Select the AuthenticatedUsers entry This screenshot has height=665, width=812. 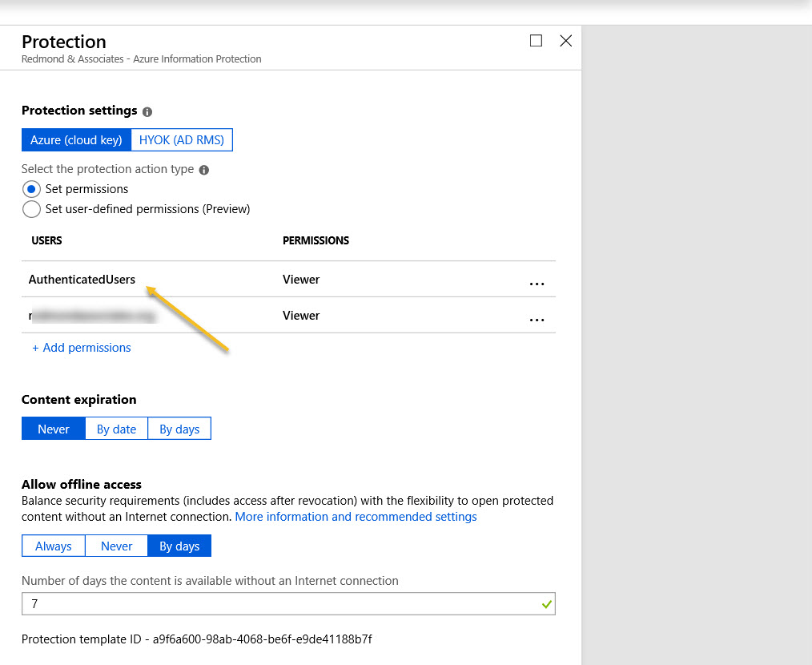point(82,280)
